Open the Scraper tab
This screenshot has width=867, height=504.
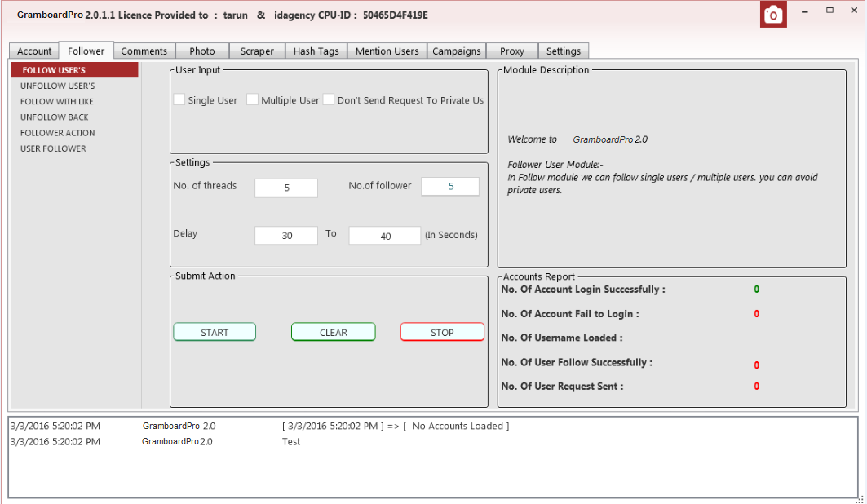tap(257, 51)
